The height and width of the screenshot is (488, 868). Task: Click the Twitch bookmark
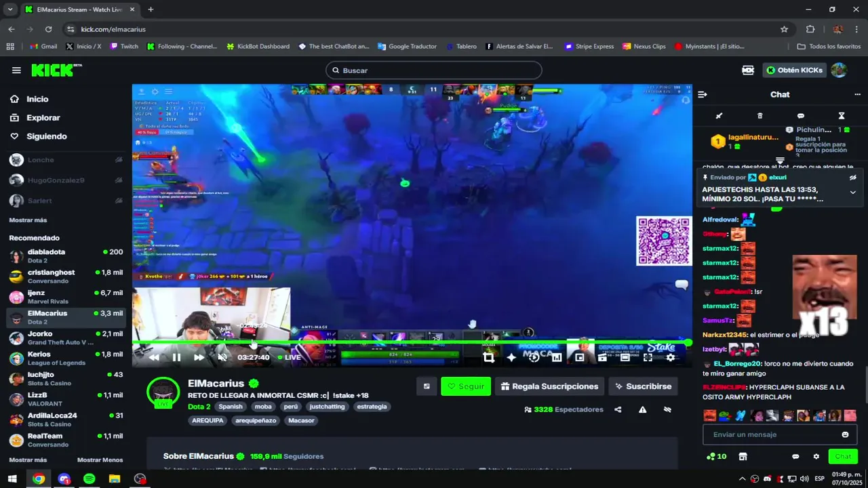tap(124, 47)
